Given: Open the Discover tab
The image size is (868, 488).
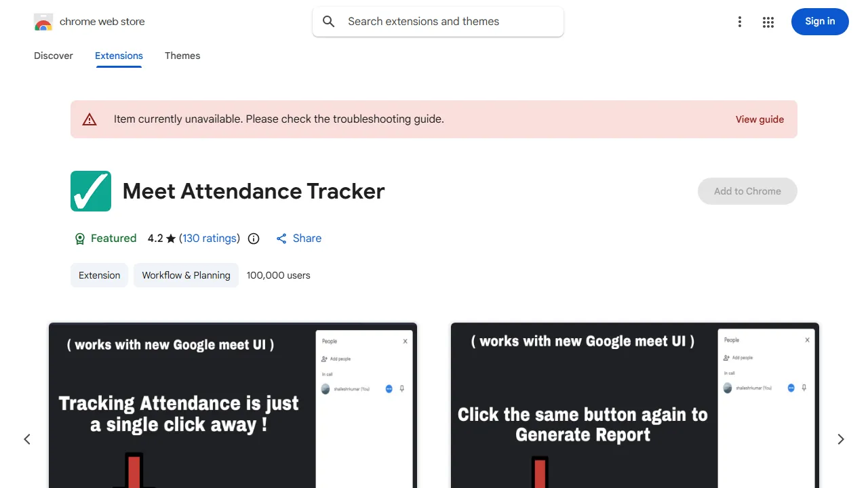Looking at the screenshot, I should click(x=53, y=56).
